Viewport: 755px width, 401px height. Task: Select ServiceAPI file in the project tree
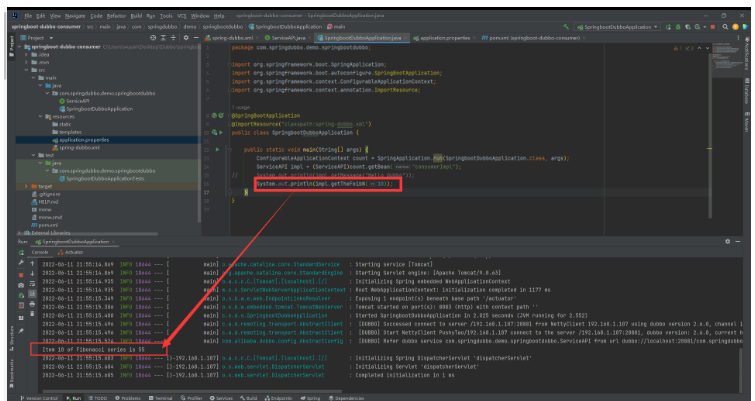tap(77, 101)
